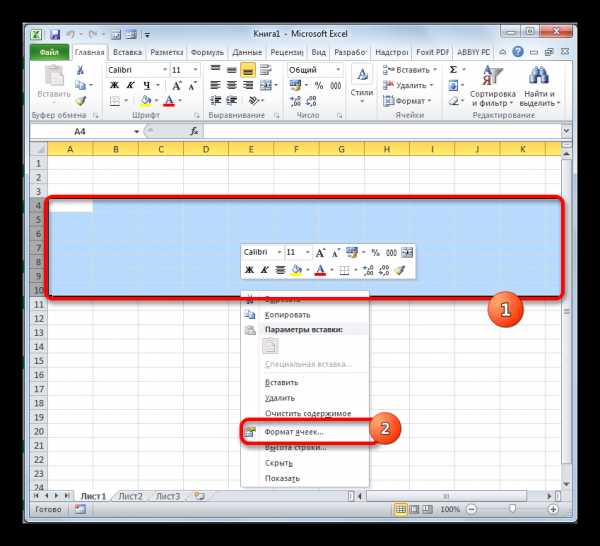Viewport: 600px width, 546px height.
Task: Open mini toolbar font Calibri dropdown
Action: pos(279,253)
